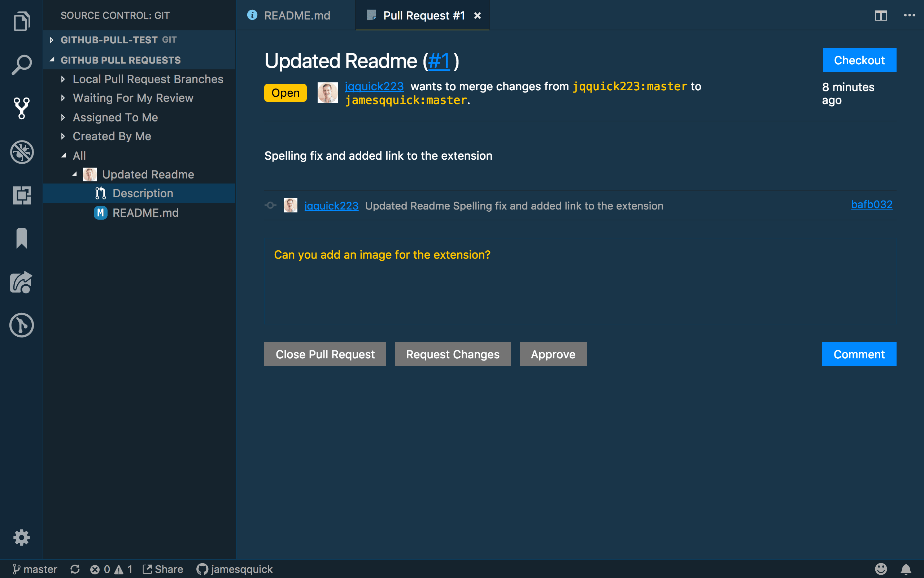Open the Search magnifier icon
Screen dimensions: 924x578
21,65
